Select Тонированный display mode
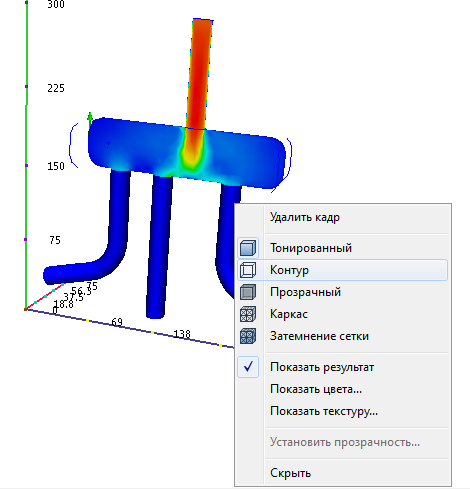 coord(311,248)
